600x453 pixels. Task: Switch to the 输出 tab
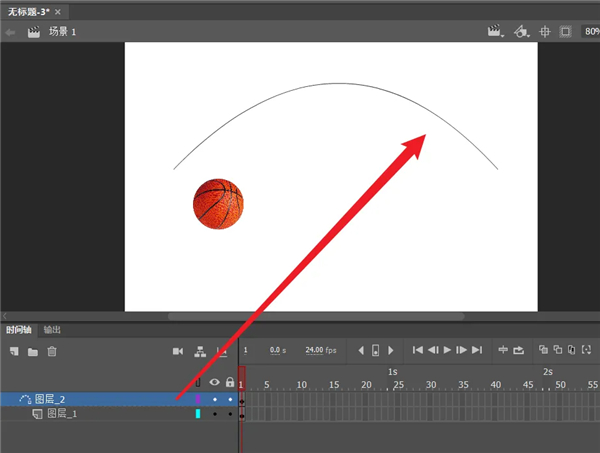pyautogui.click(x=52, y=330)
